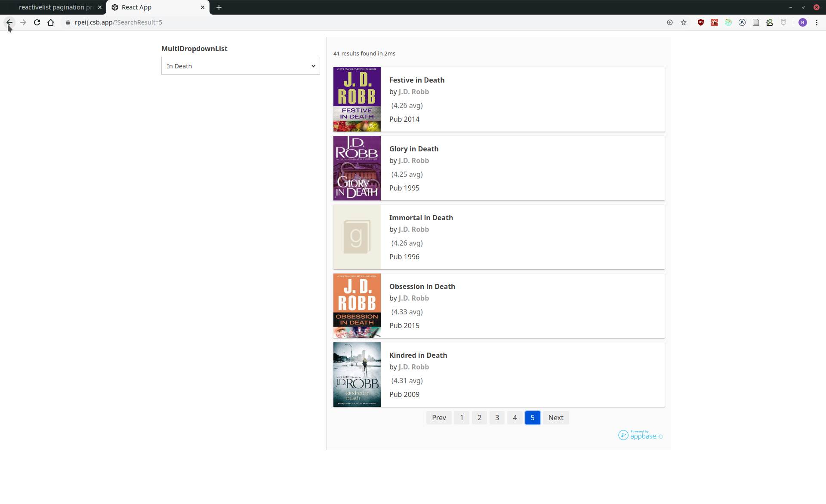Click the address bar URL
Screen dimensions: 826x504
pos(118,22)
